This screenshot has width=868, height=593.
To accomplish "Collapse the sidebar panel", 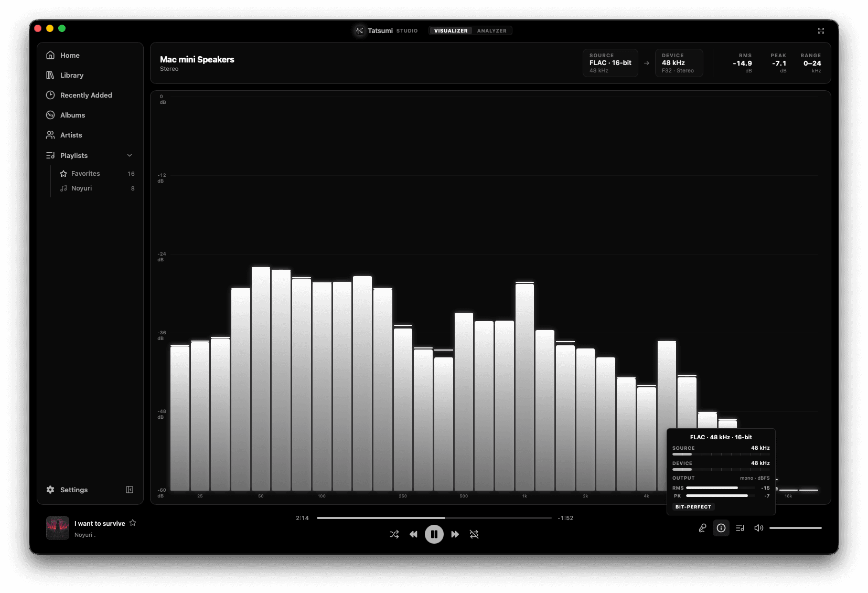I will [130, 490].
